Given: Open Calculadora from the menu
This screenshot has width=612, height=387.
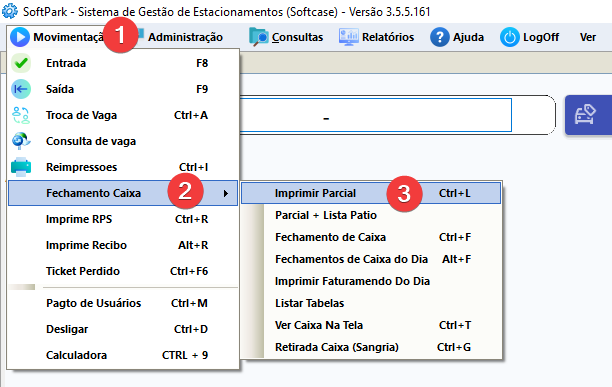Looking at the screenshot, I should click(123, 355).
